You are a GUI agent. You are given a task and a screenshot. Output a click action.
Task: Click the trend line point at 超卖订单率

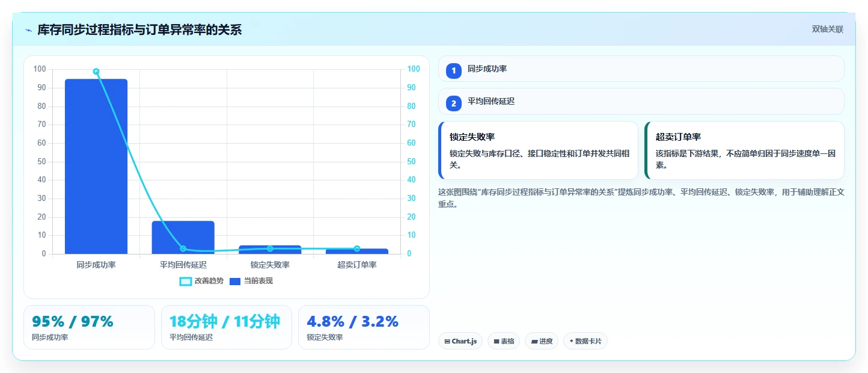click(357, 248)
